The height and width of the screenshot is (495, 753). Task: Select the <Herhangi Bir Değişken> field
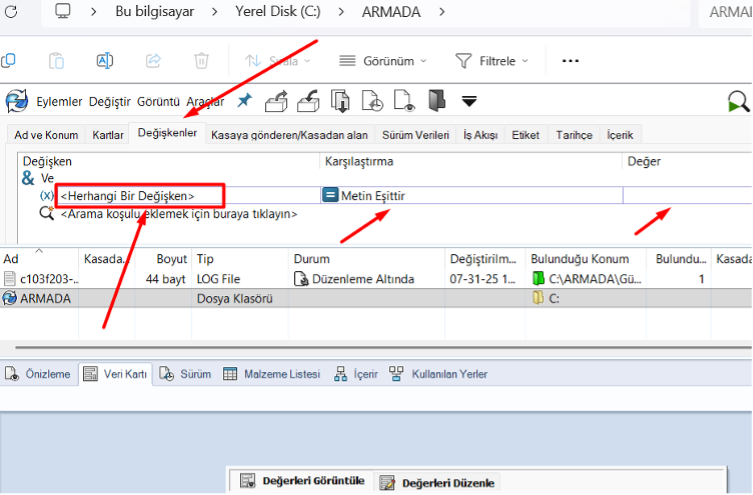pos(140,195)
